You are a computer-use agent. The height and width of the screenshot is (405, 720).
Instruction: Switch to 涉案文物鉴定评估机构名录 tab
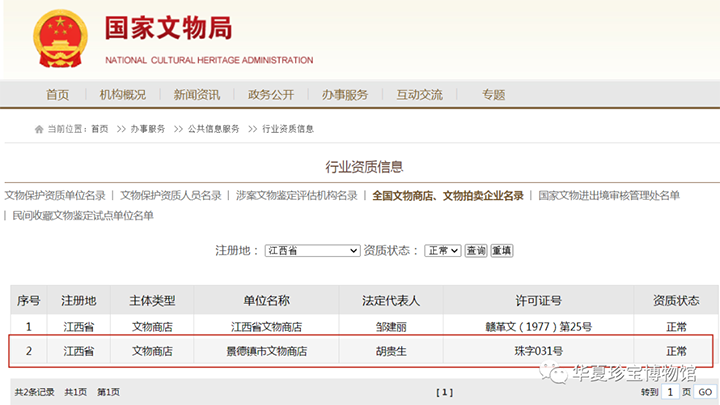[297, 196]
